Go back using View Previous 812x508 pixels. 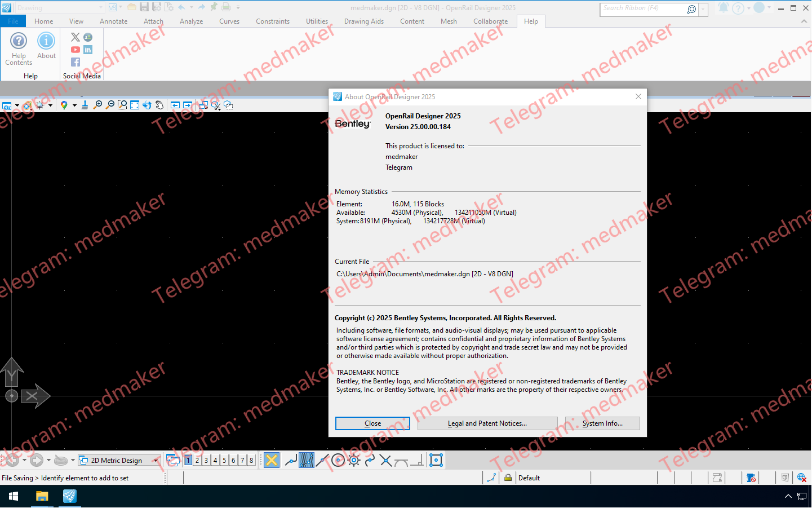tap(175, 105)
